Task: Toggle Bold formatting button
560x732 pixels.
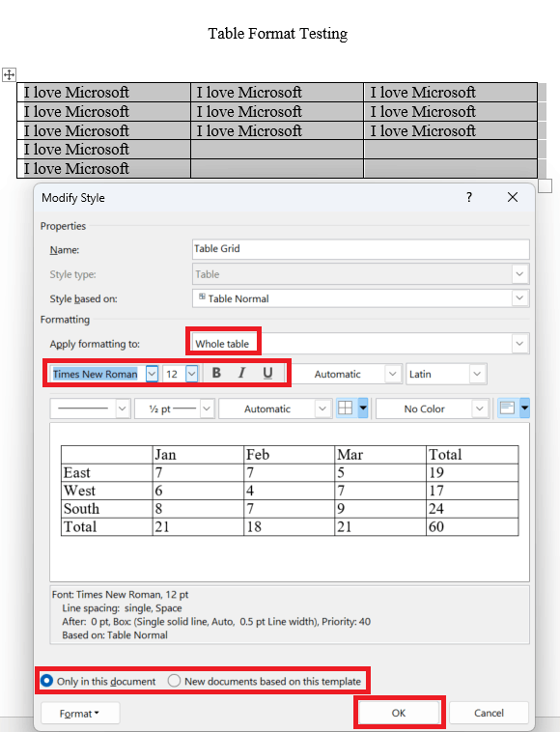Action: tap(216, 373)
